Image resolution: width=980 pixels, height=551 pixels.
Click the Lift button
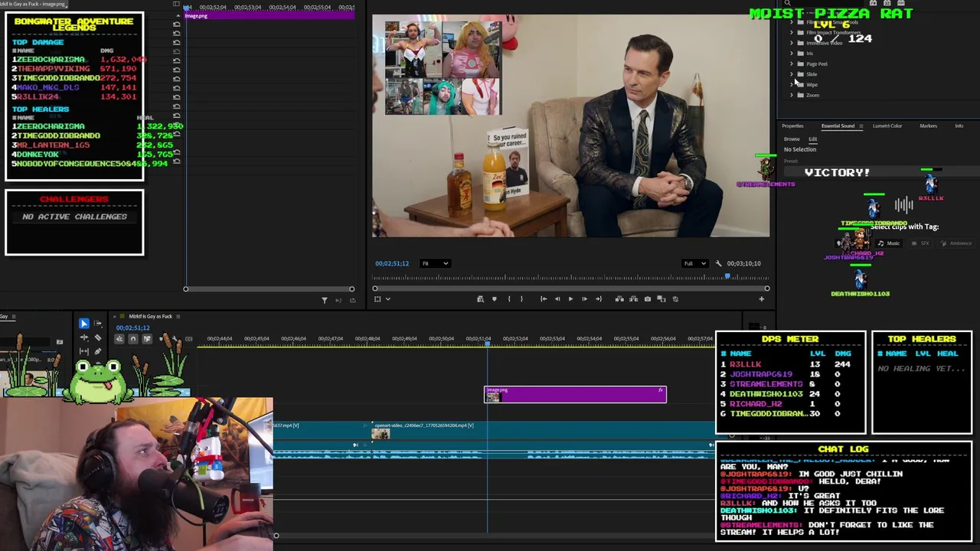point(619,299)
